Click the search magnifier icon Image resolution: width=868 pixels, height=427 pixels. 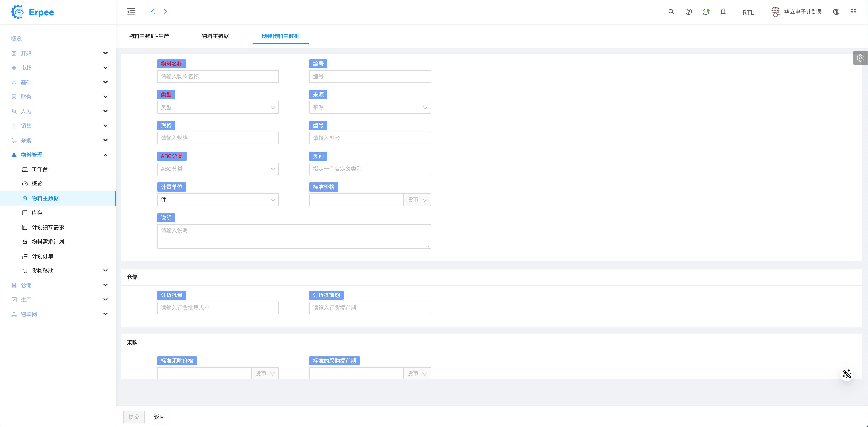671,12
